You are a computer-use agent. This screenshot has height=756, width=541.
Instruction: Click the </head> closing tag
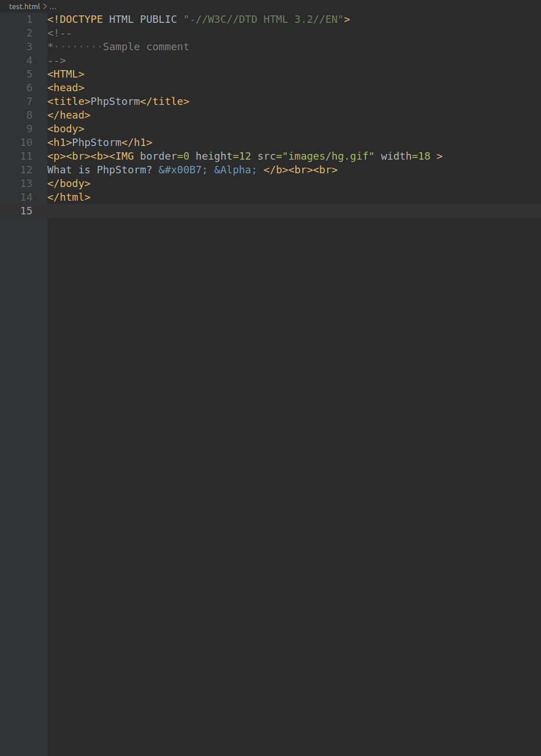[69, 115]
